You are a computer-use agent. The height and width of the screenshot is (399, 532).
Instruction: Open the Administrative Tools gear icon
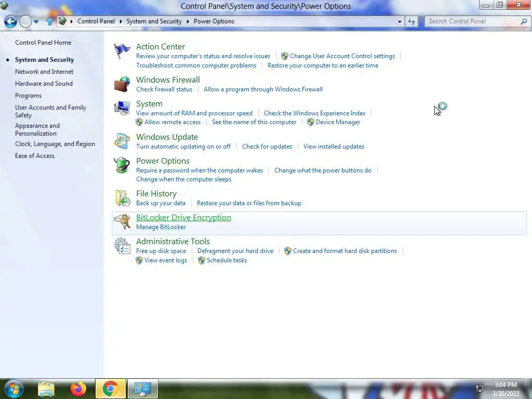point(122,246)
